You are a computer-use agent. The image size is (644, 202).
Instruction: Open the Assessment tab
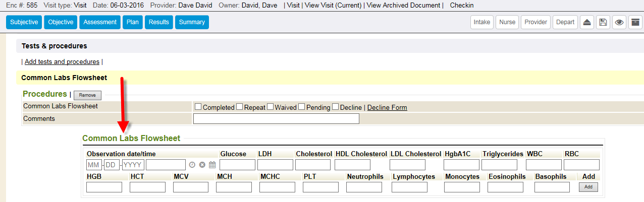click(x=99, y=22)
